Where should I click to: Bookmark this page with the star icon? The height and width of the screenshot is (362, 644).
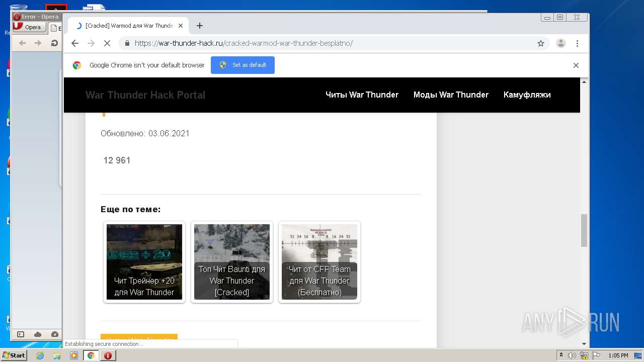coord(541,43)
